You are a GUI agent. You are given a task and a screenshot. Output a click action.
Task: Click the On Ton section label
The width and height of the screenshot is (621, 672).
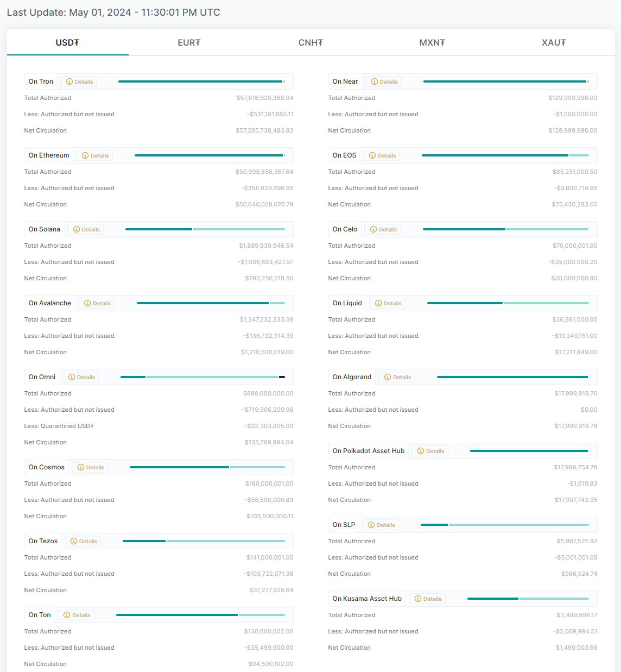point(40,615)
